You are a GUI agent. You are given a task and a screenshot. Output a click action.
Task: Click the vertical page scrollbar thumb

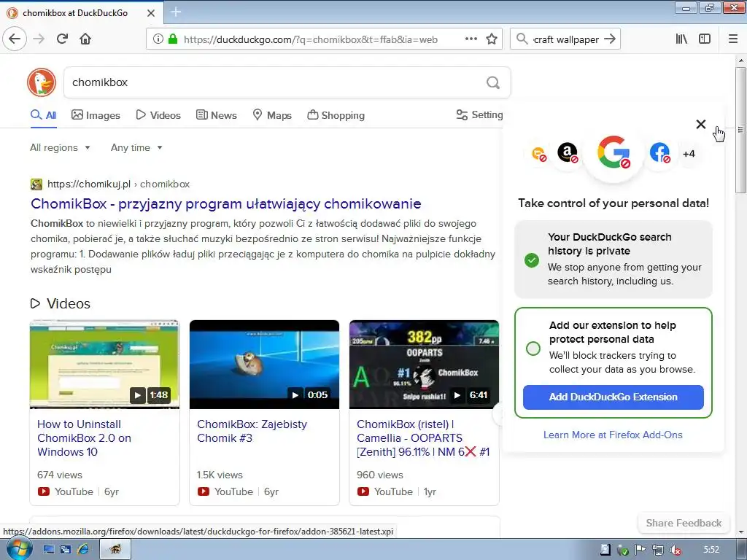740,130
